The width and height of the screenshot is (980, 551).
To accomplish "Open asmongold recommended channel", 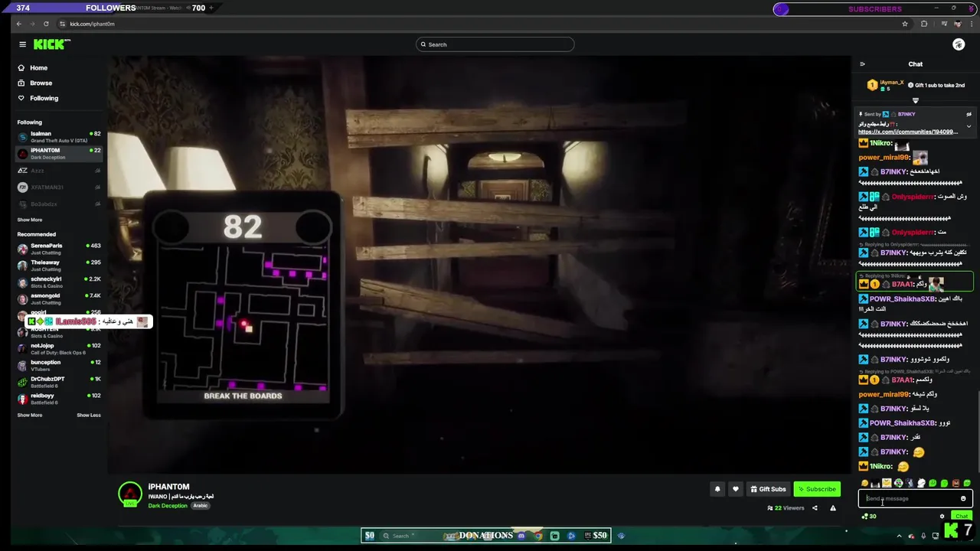I will pos(60,298).
